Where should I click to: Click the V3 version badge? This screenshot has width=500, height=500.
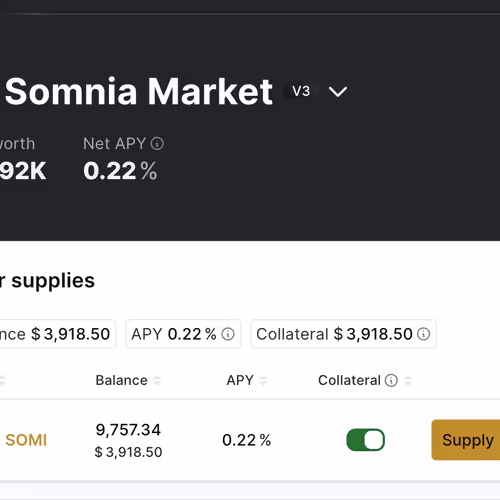[x=301, y=91]
